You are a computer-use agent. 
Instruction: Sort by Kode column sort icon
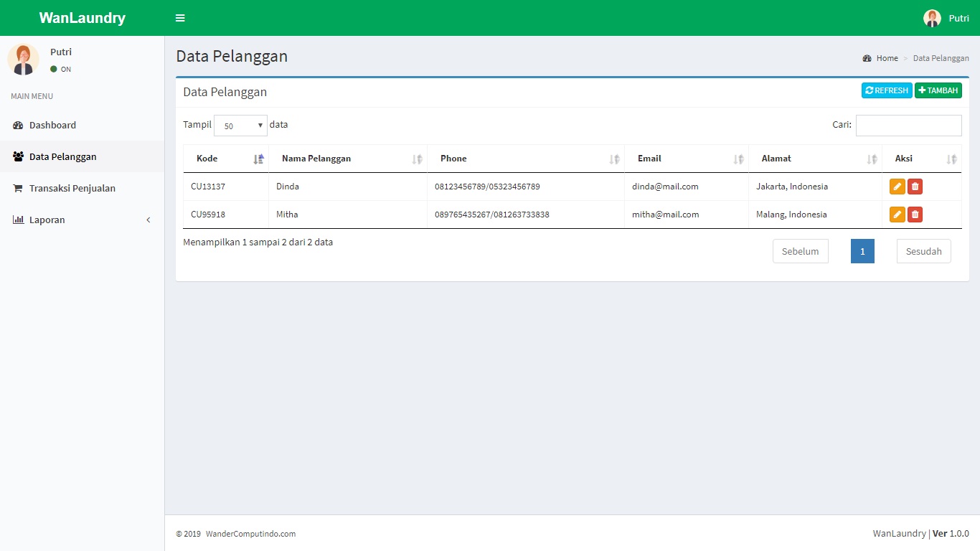[x=259, y=159]
